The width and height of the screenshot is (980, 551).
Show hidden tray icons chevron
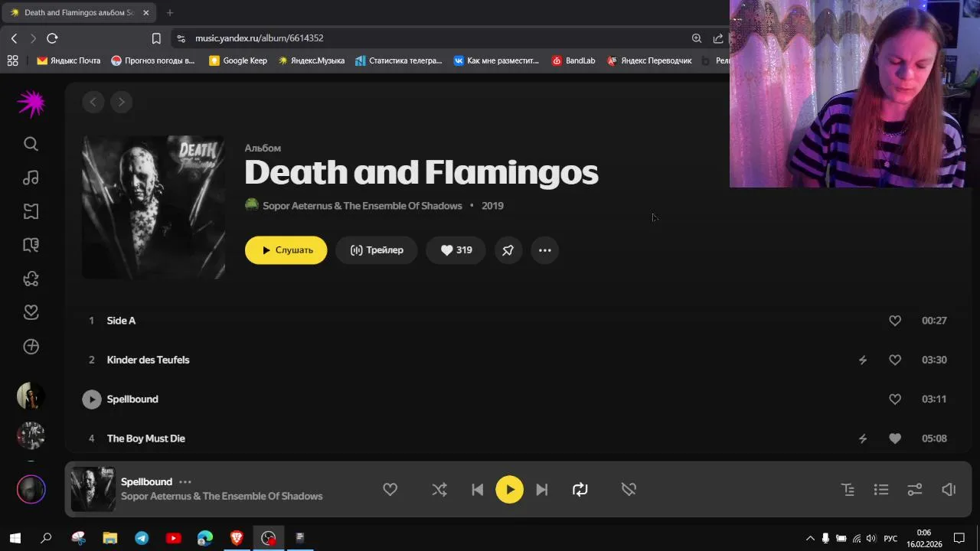810,538
